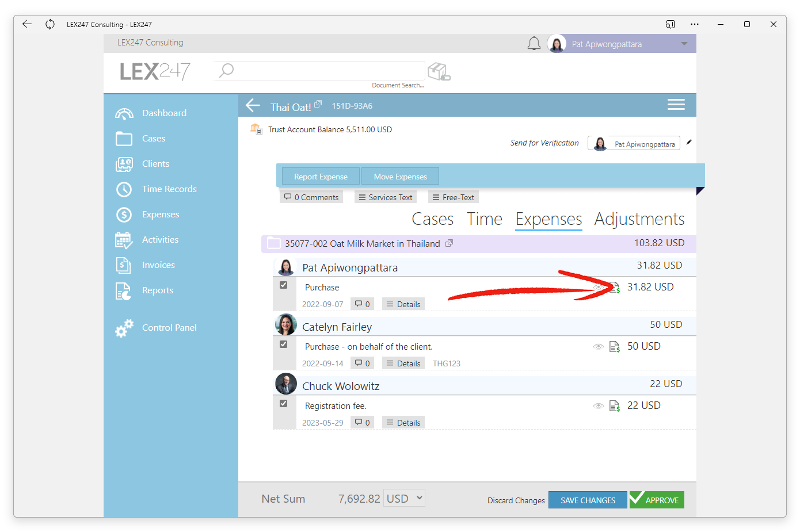Expand Details for Registration fee
The image size is (800, 532).
pyautogui.click(x=403, y=423)
